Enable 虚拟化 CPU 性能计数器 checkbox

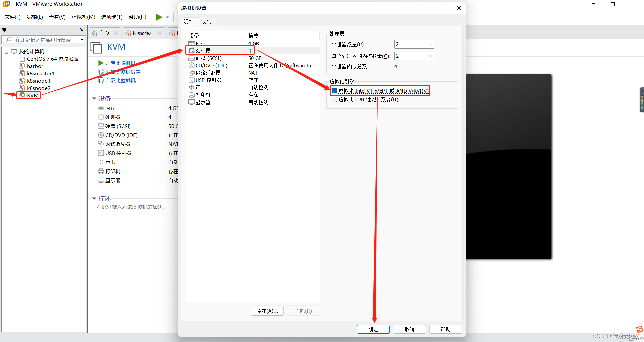click(x=334, y=99)
